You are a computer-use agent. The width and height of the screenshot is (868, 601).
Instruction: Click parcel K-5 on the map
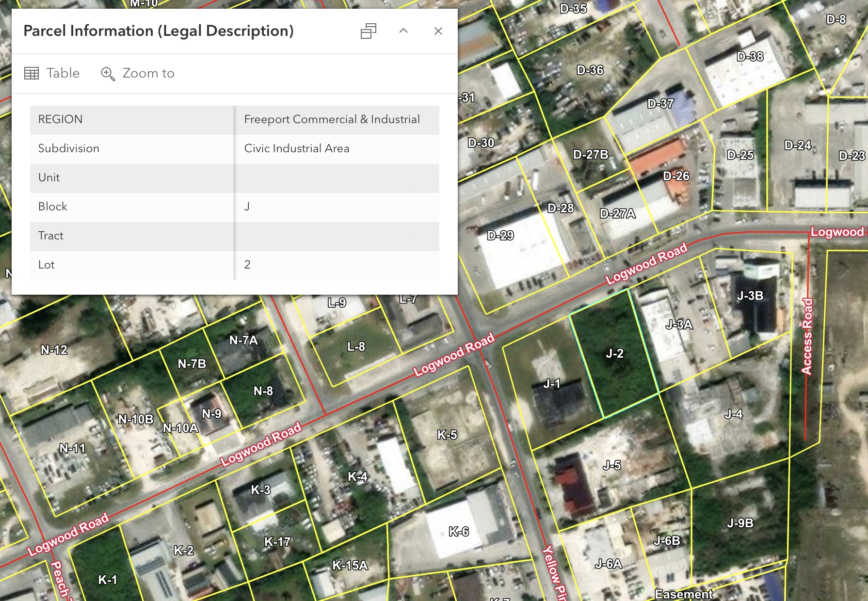pyautogui.click(x=447, y=435)
